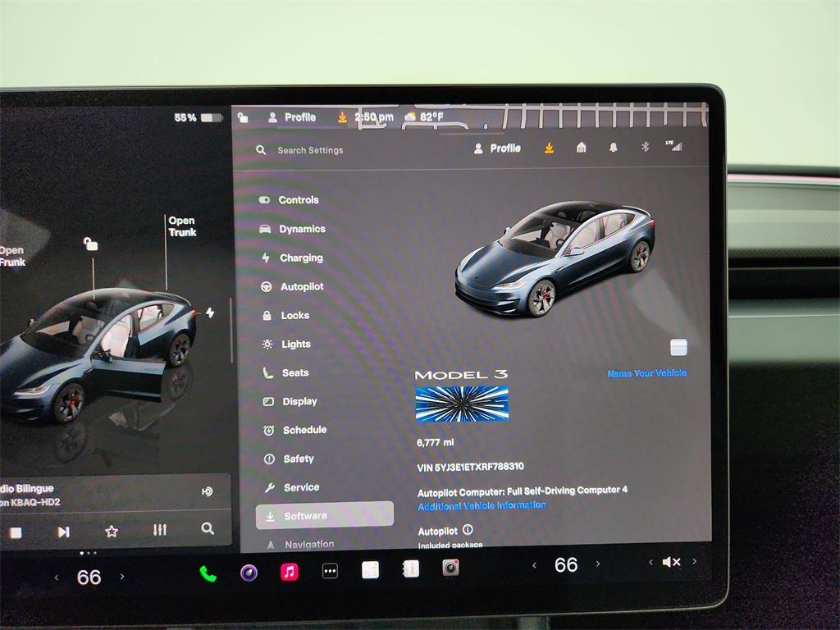Tap the odometer reading 6,777 mi
840x630 pixels.
435,442
